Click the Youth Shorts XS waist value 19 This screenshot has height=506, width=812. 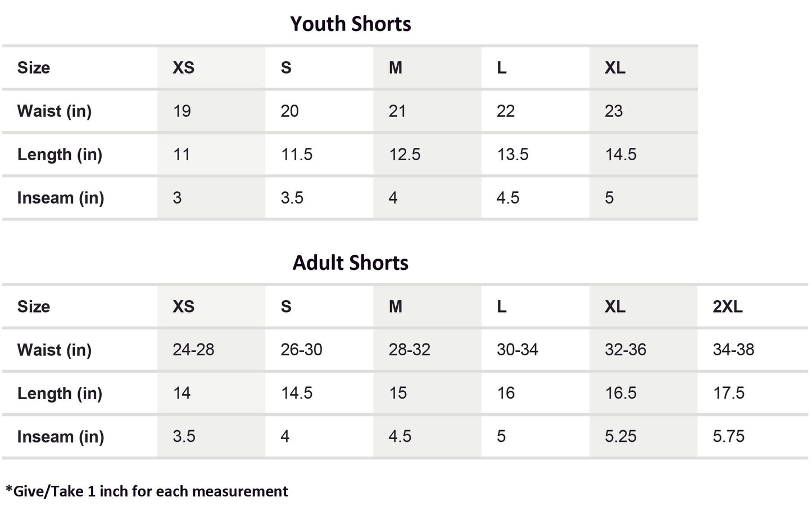click(182, 111)
